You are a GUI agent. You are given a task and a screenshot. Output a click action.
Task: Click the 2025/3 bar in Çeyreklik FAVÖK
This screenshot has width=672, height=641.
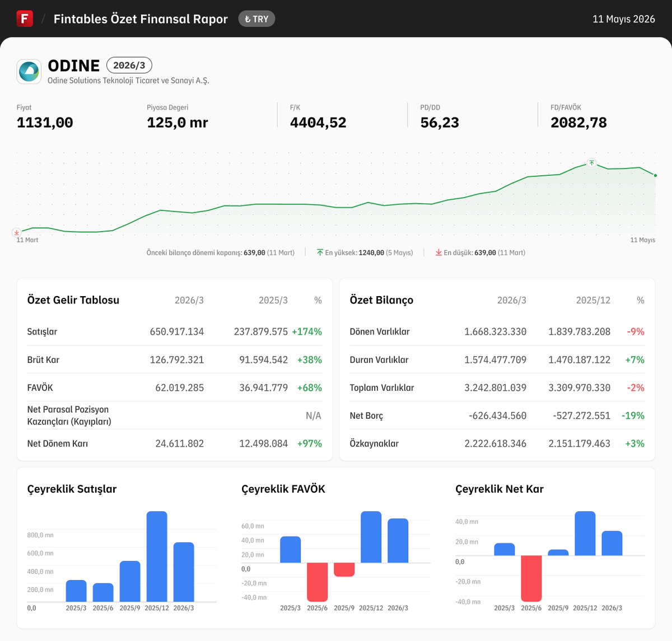291,550
